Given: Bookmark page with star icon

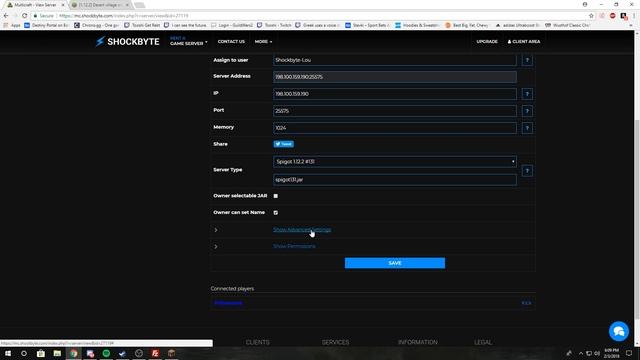Looking at the screenshot, I should click(591, 16).
